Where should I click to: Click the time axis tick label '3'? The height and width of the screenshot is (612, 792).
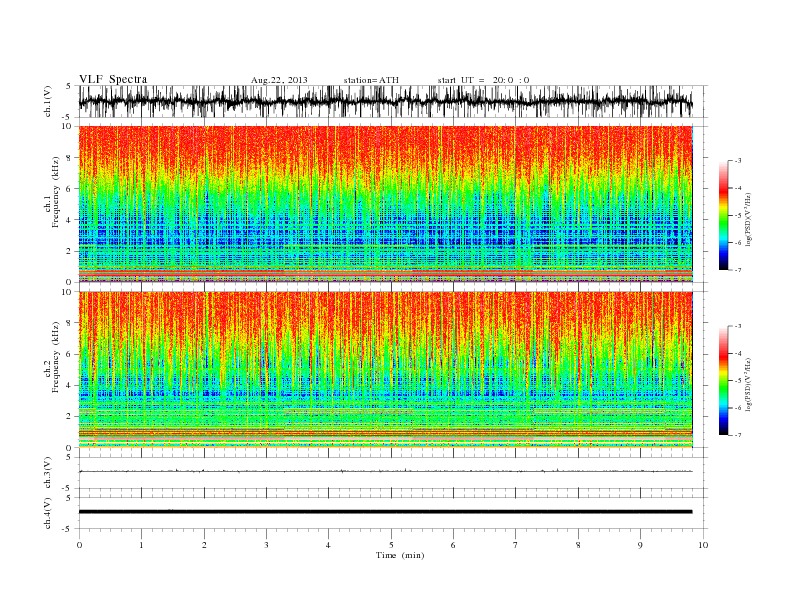(x=266, y=545)
